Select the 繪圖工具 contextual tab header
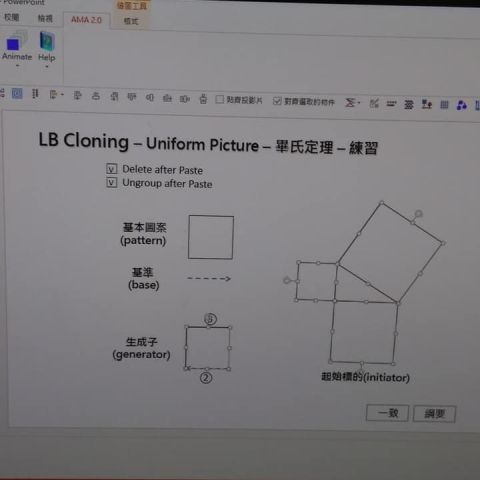The image size is (480, 480). coord(132,6)
